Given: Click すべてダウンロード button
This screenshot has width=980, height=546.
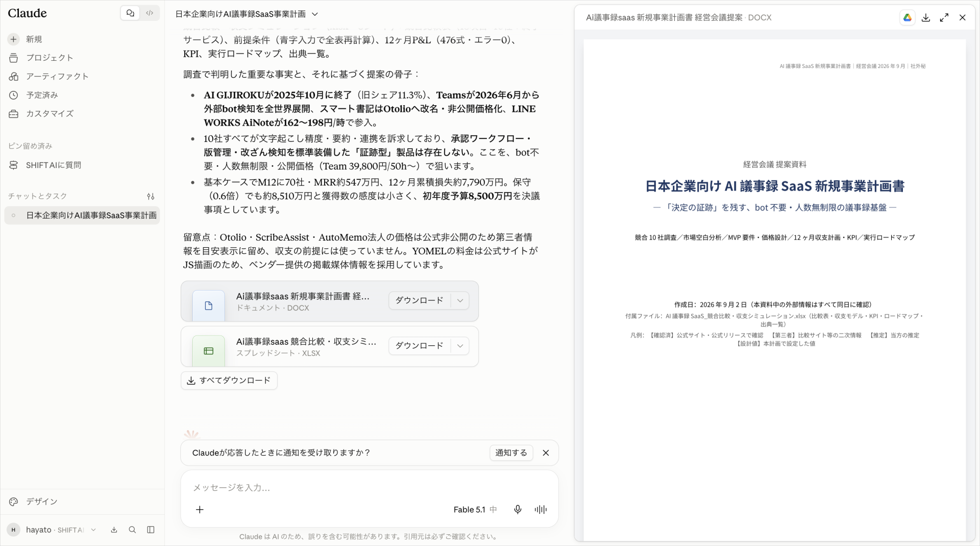Looking at the screenshot, I should 229,381.
